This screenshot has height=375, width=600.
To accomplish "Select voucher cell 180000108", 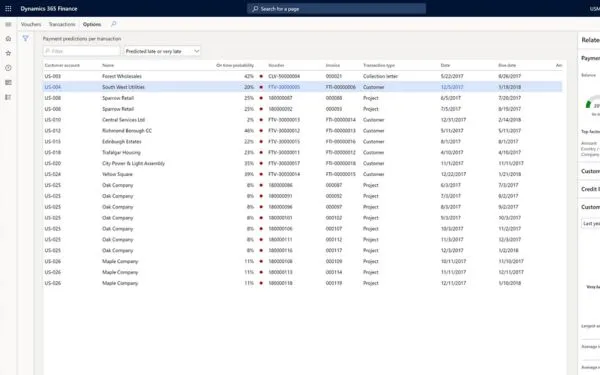I will pyautogui.click(x=280, y=261).
